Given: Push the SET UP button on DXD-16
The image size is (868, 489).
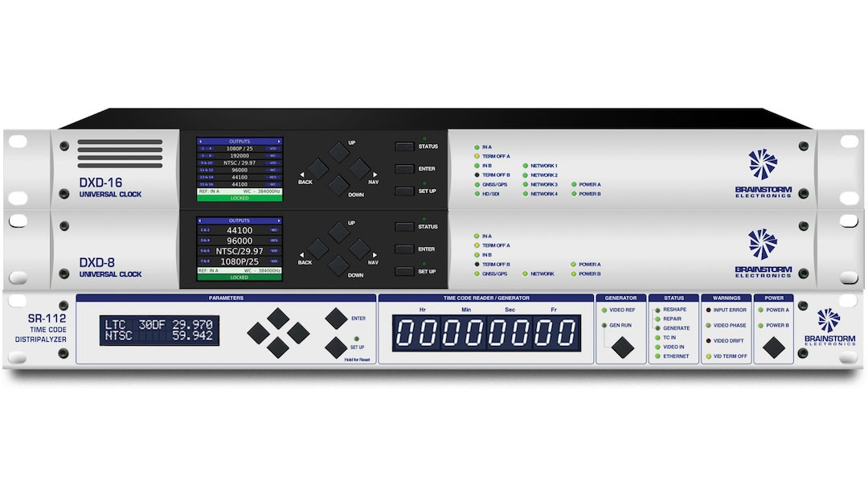Looking at the screenshot, I should click(x=404, y=191).
